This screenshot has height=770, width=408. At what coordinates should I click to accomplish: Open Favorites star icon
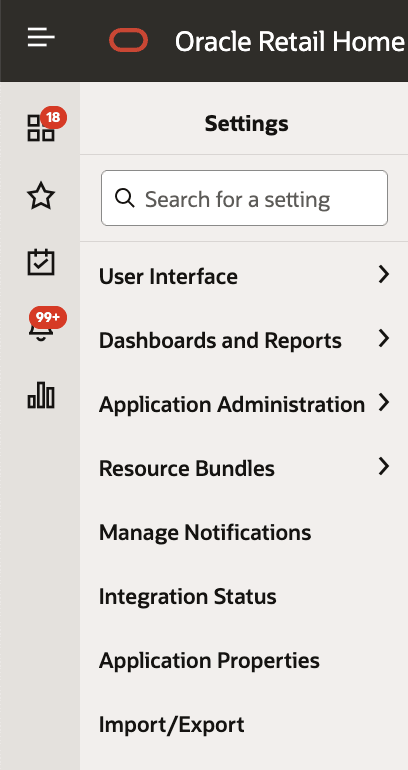[x=41, y=196]
